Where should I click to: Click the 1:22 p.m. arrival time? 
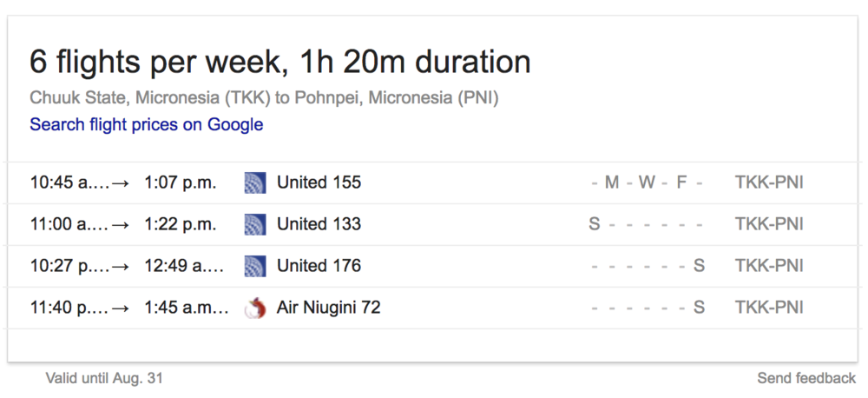180,224
